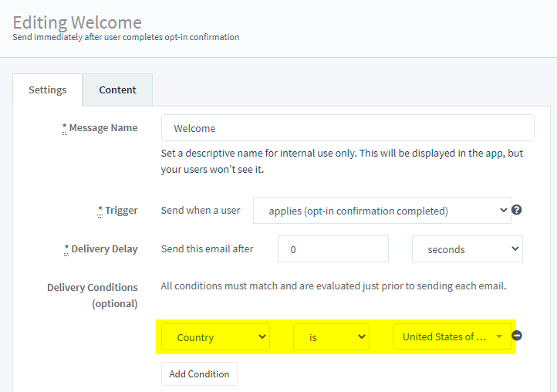This screenshot has width=557, height=392.
Task: Click the Message Name field containing Welcome
Action: (347, 128)
